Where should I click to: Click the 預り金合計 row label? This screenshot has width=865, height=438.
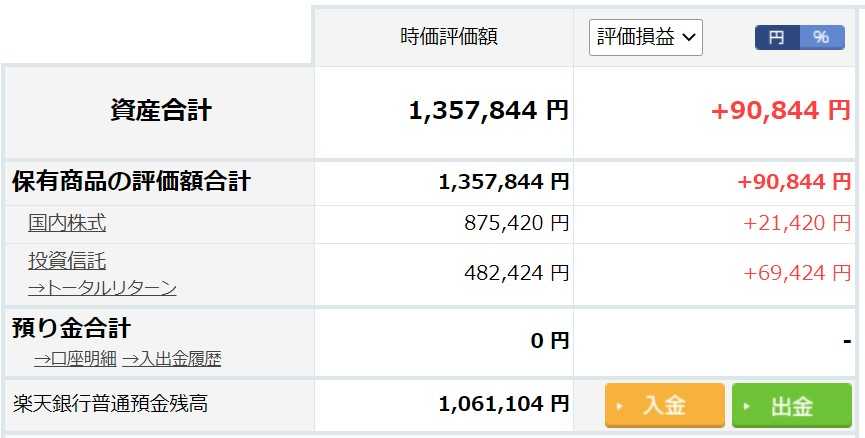pos(71,328)
